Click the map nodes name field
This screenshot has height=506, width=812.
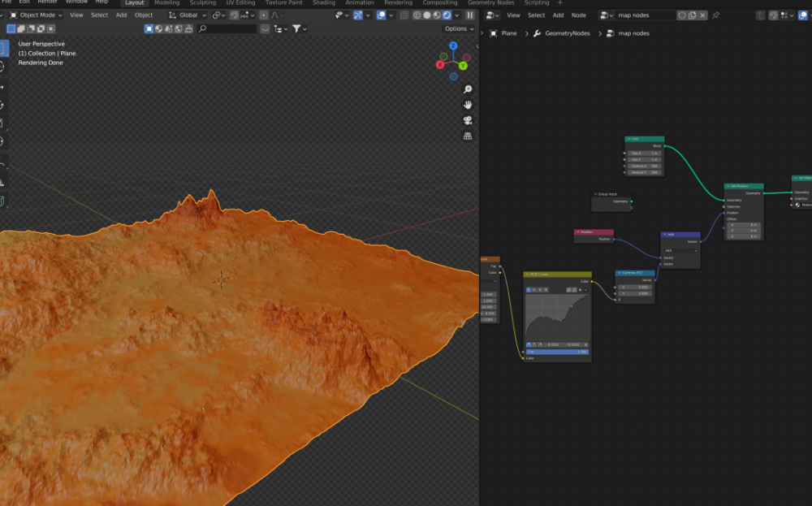[646, 15]
